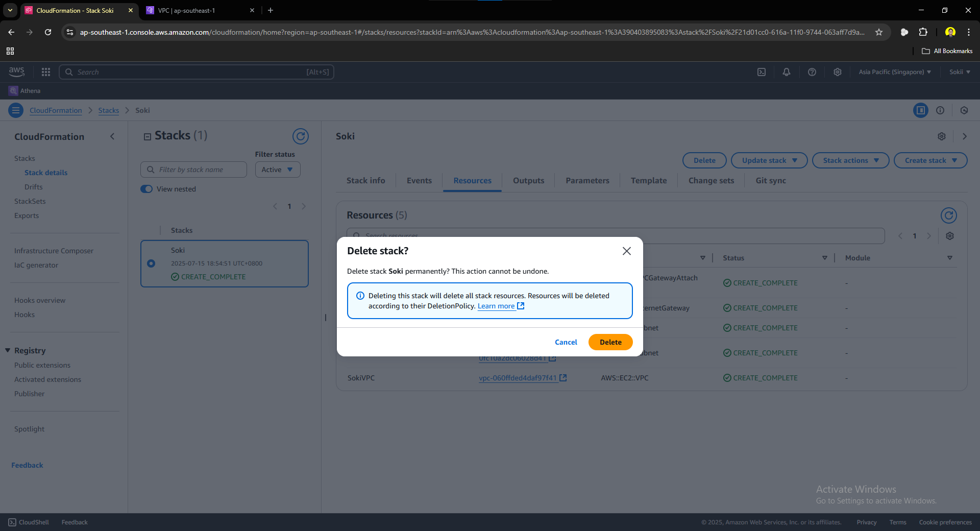Open Drifts in the sidebar
Image resolution: width=980 pixels, height=531 pixels.
[34, 187]
